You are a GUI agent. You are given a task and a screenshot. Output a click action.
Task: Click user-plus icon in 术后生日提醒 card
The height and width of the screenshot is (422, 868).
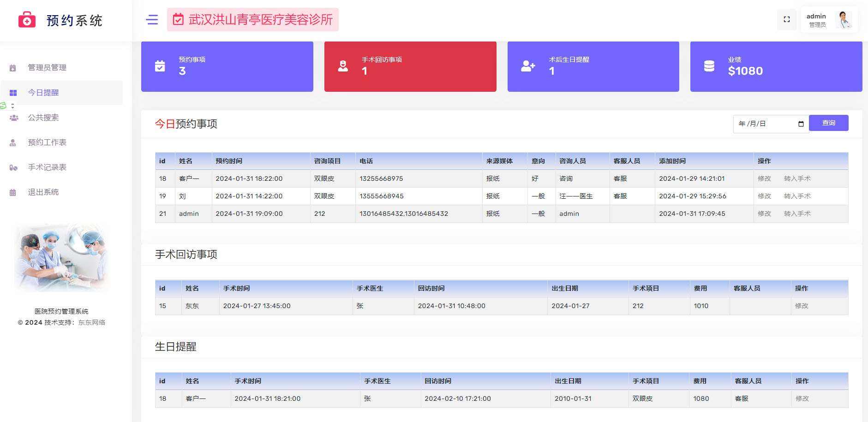[528, 66]
